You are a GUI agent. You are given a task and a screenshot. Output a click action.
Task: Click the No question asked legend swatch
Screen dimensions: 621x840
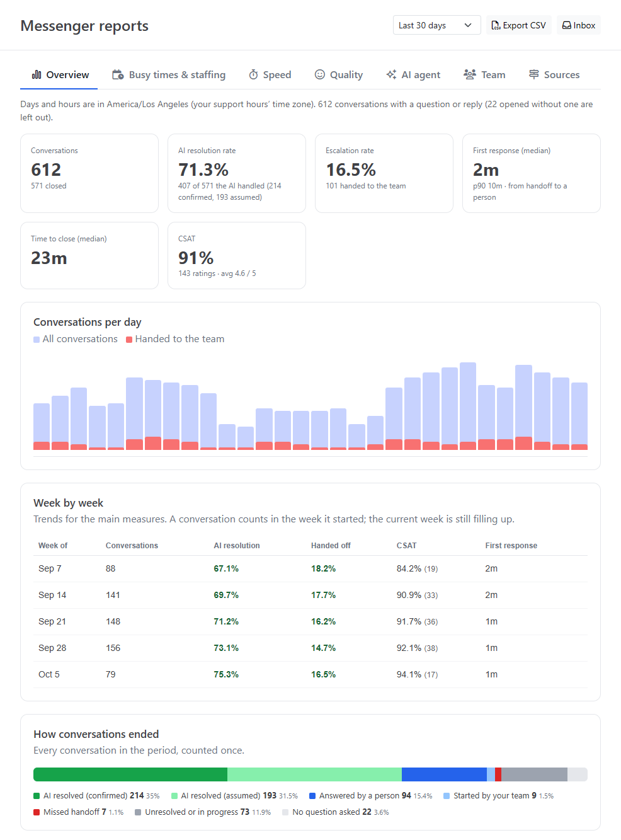tap(285, 812)
